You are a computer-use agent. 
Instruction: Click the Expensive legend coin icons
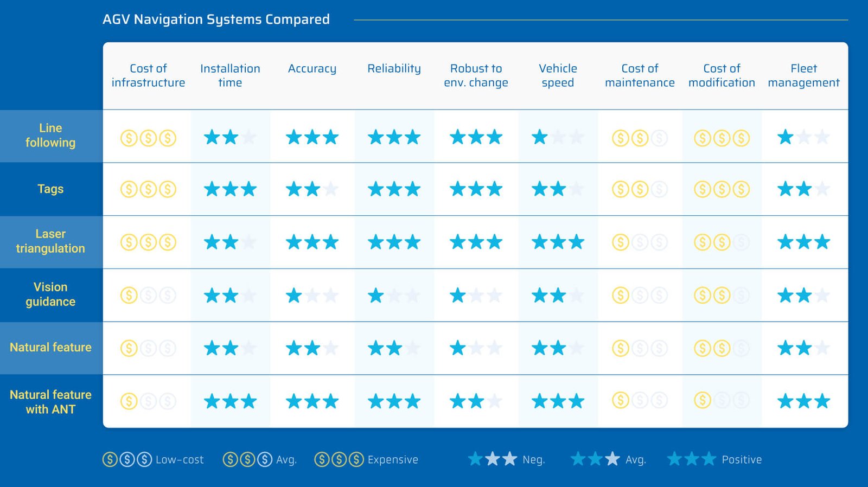coord(339,459)
